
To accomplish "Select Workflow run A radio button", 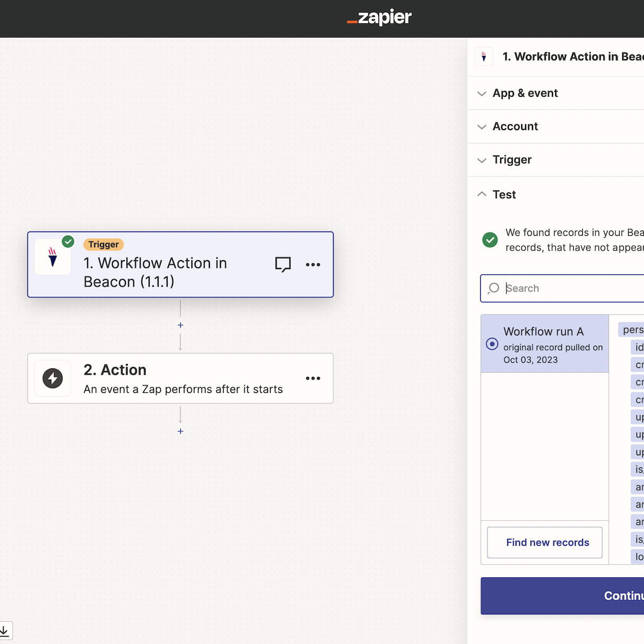I will pyautogui.click(x=492, y=344).
